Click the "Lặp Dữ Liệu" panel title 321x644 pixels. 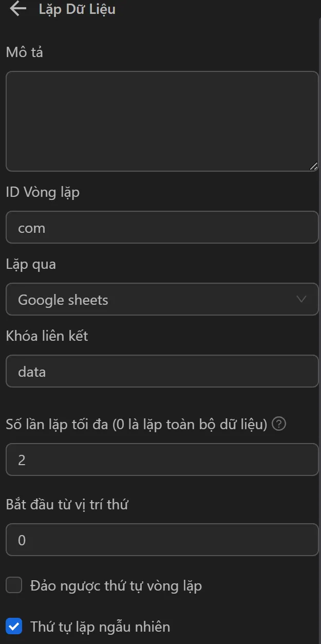click(x=77, y=9)
